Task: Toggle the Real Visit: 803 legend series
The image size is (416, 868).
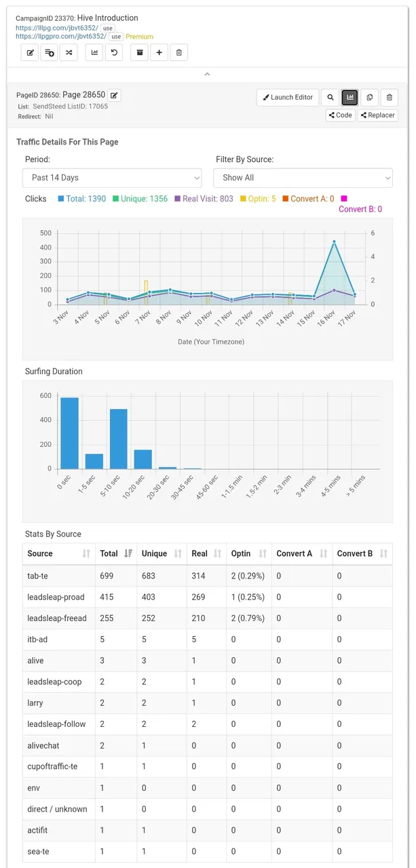Action: tap(204, 199)
